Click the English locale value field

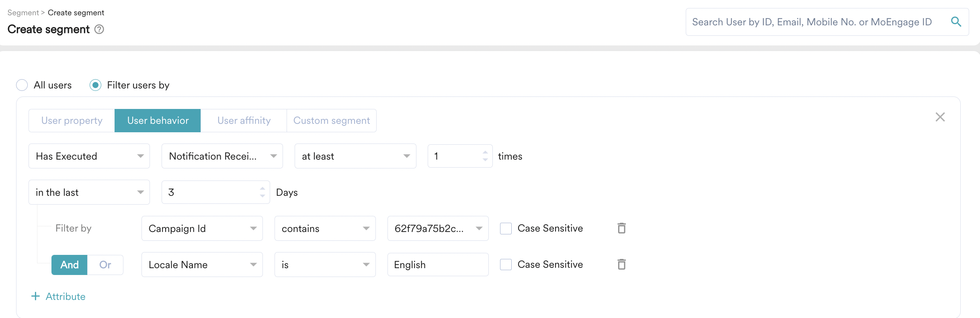pos(437,265)
